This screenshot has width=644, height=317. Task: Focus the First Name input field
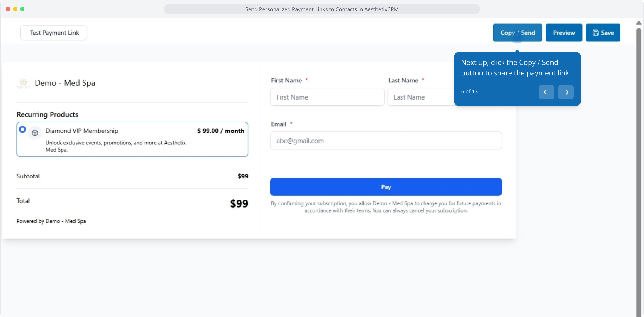327,97
